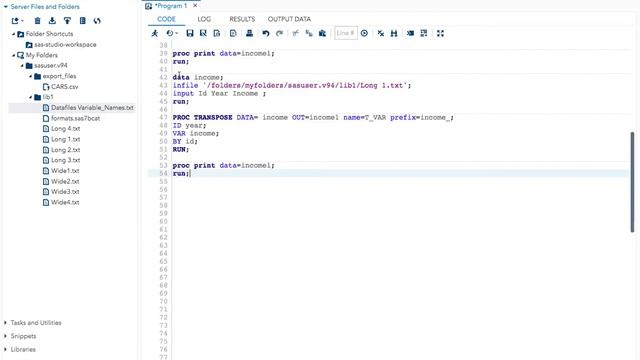Image resolution: width=640 pixels, height=360 pixels.
Task: Select the Wide2.txt file
Action: tap(61, 181)
